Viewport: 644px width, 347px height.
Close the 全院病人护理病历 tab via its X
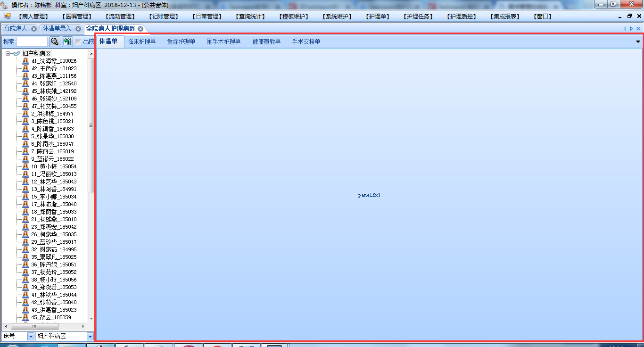140,29
